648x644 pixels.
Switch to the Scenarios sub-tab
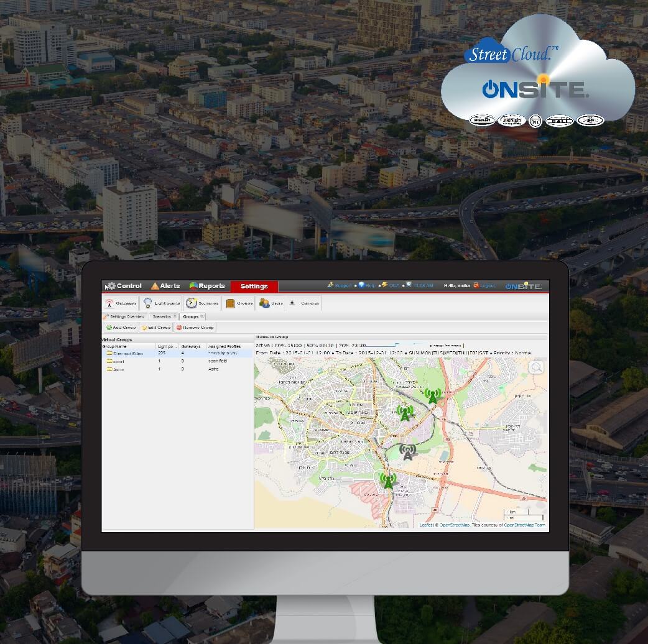tap(162, 316)
